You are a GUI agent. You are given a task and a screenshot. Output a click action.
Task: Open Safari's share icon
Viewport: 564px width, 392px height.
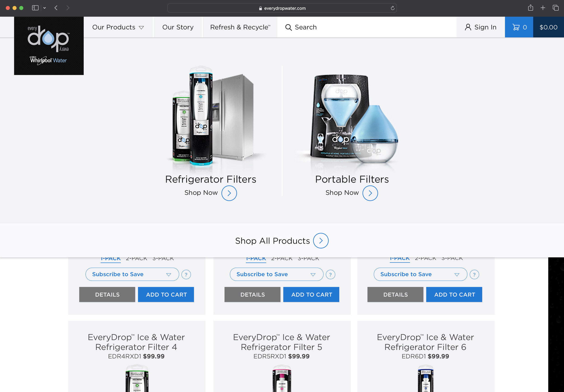[x=530, y=8]
